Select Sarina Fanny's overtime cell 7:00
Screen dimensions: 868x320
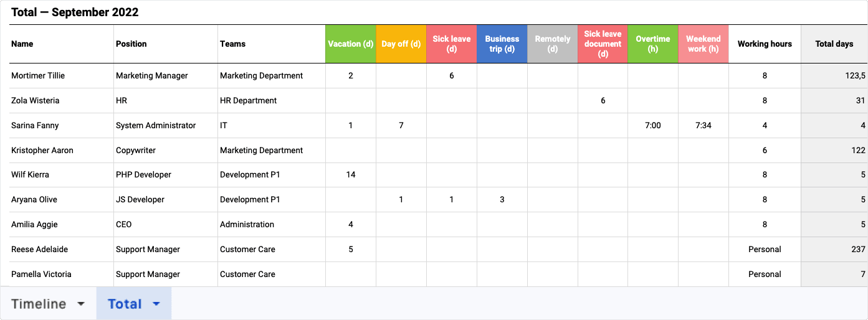[652, 125]
